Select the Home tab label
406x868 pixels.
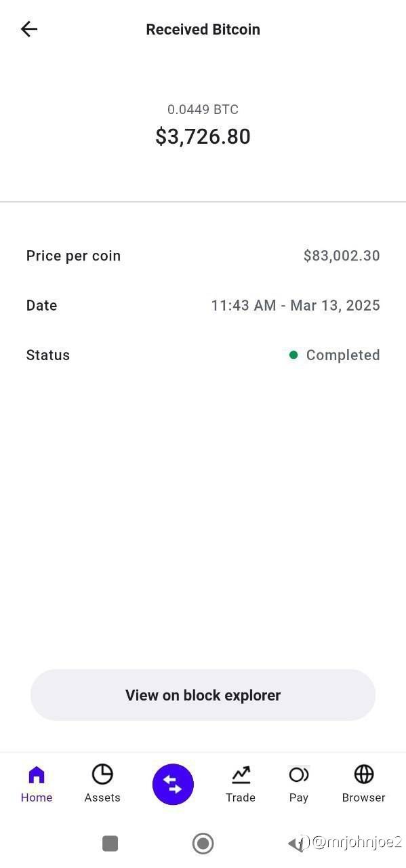[37, 797]
